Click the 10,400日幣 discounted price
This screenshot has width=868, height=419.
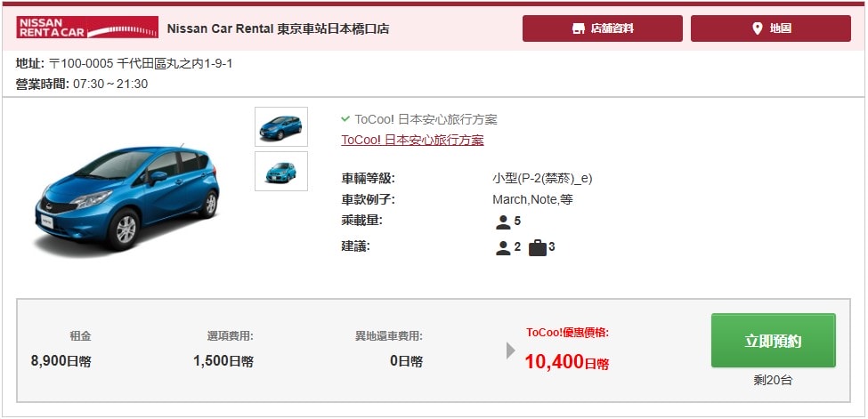click(567, 362)
